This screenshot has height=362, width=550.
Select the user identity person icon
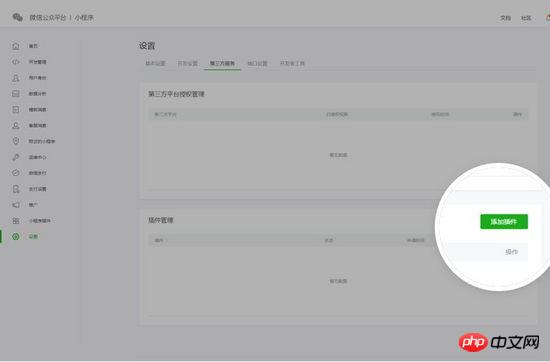16,78
